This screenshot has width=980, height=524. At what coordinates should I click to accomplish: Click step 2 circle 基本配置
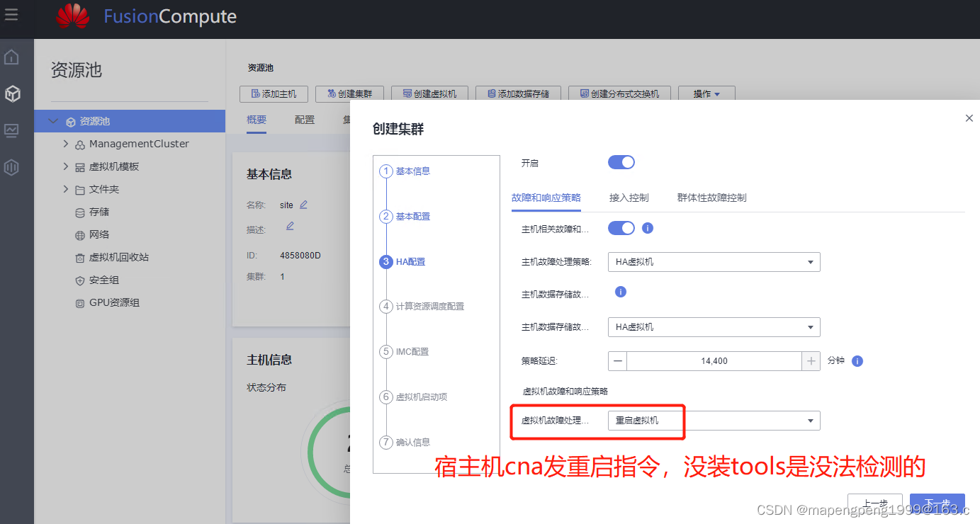coord(386,217)
